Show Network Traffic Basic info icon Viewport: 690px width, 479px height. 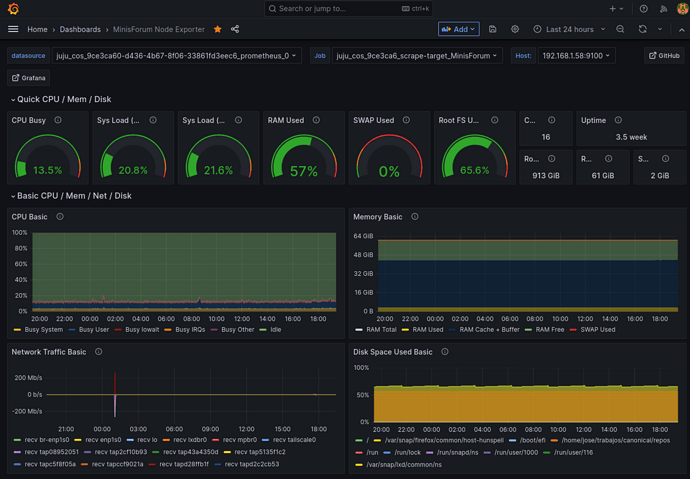tap(99, 351)
